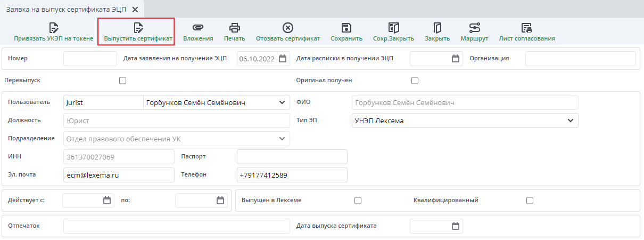Click into the 'Паспорт' input field

point(292,157)
